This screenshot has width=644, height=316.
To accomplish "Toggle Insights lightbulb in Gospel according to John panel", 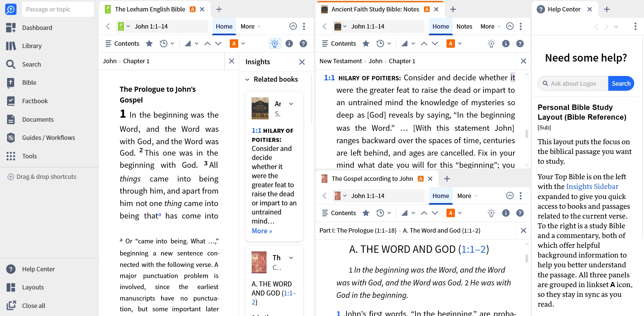I will click(x=491, y=213).
